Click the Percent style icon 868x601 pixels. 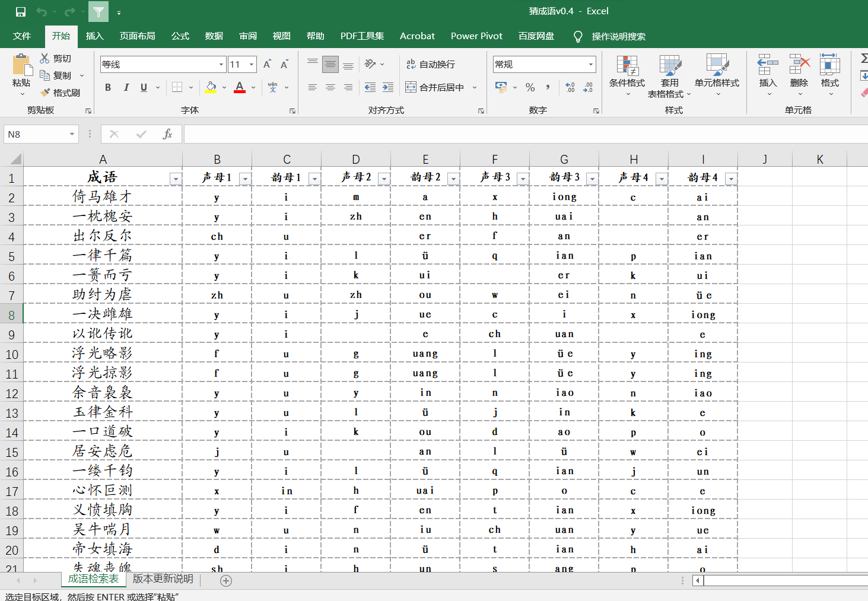530,87
